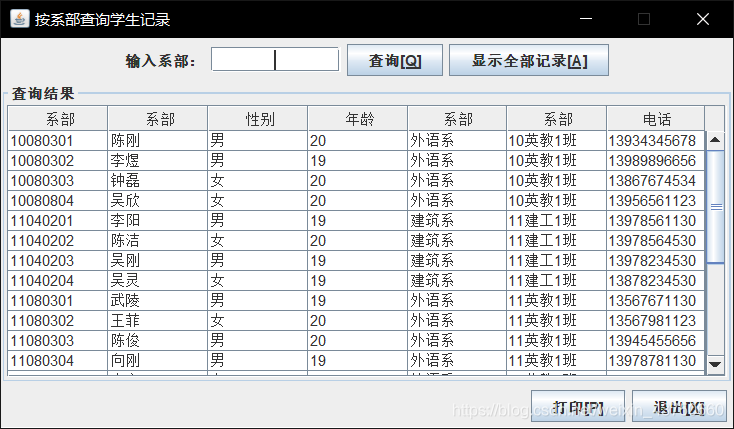Select phone number 13878234530
This screenshot has width=734, height=429.
pyautogui.click(x=656, y=281)
